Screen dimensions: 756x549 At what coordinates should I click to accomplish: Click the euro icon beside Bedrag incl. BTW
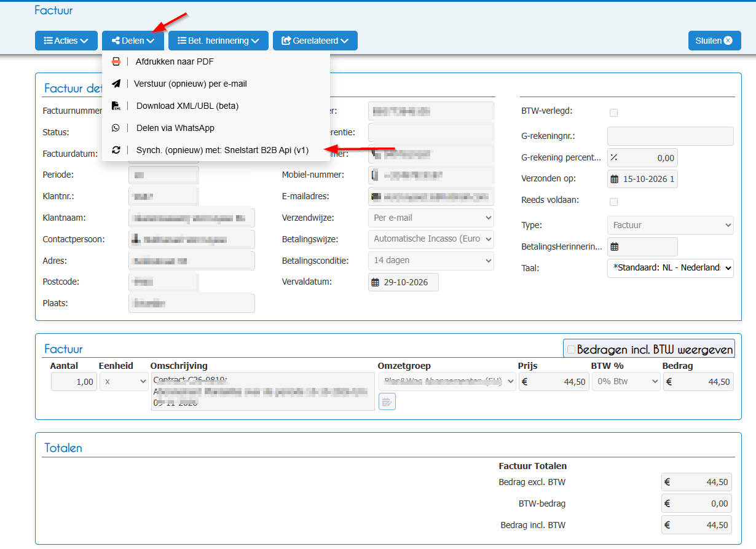(x=669, y=526)
